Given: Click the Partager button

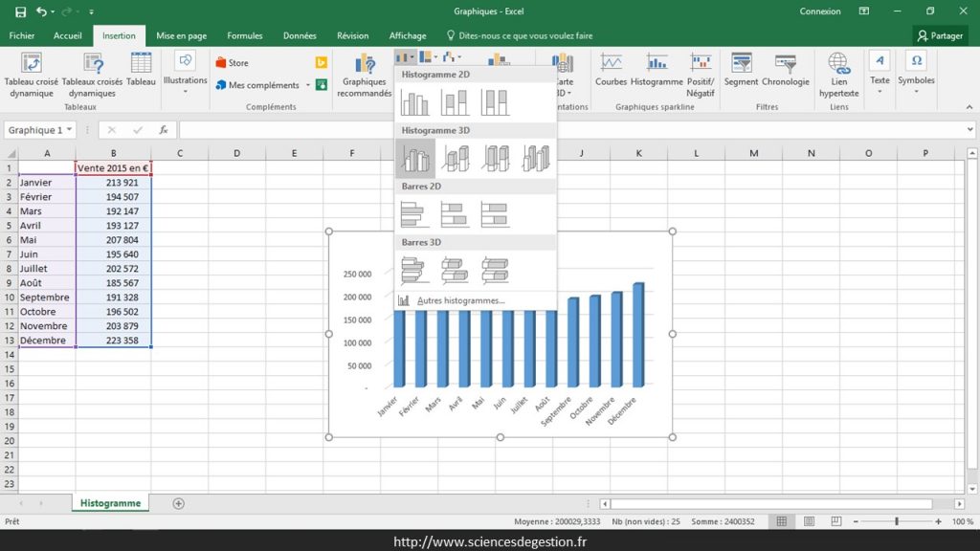Looking at the screenshot, I should (940, 34).
